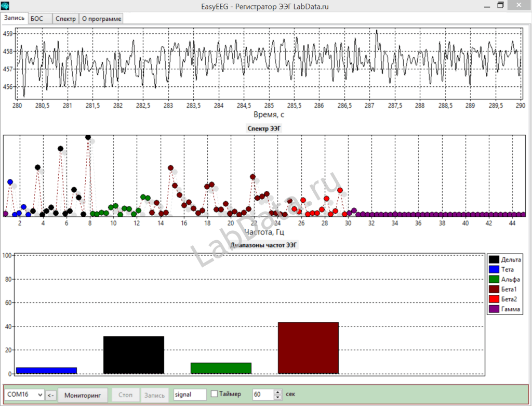Click the blue Тета bar in range chart
The image size is (532, 406).
(x=46, y=371)
